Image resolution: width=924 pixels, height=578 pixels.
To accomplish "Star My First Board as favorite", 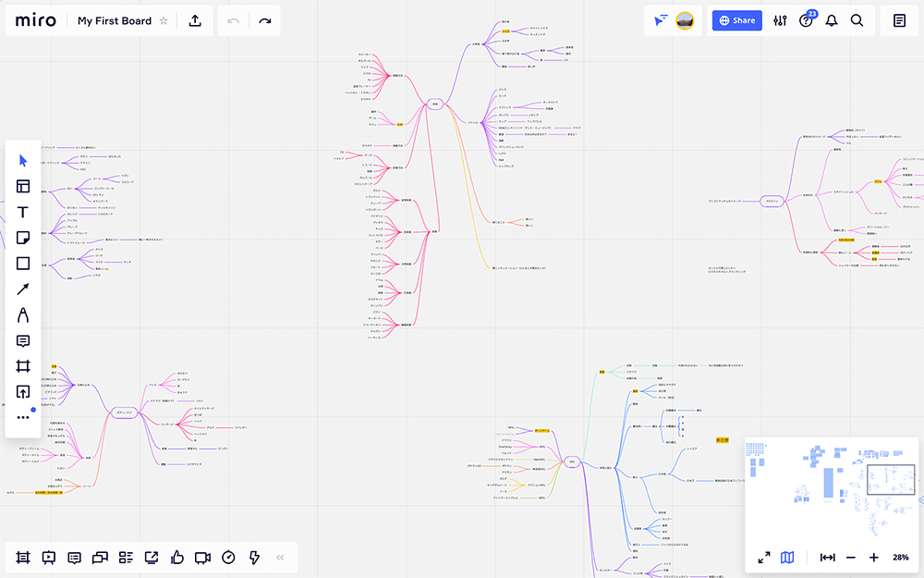I will coord(164,20).
